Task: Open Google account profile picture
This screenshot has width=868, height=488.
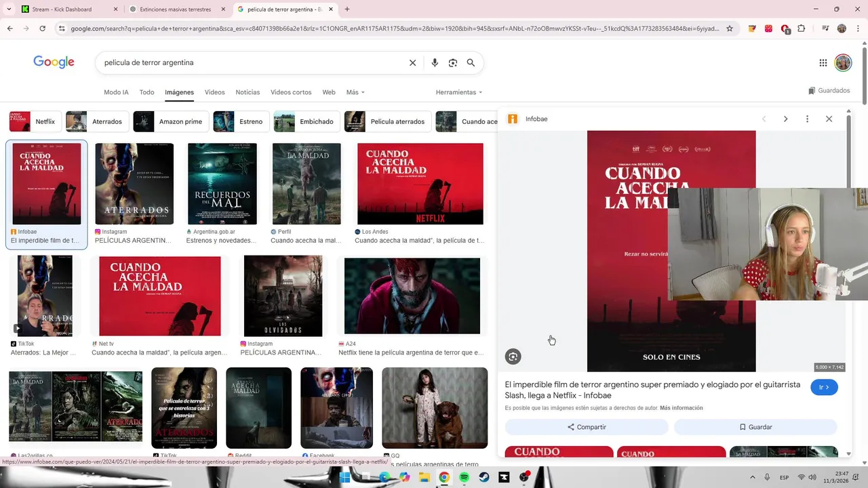Action: tap(843, 63)
